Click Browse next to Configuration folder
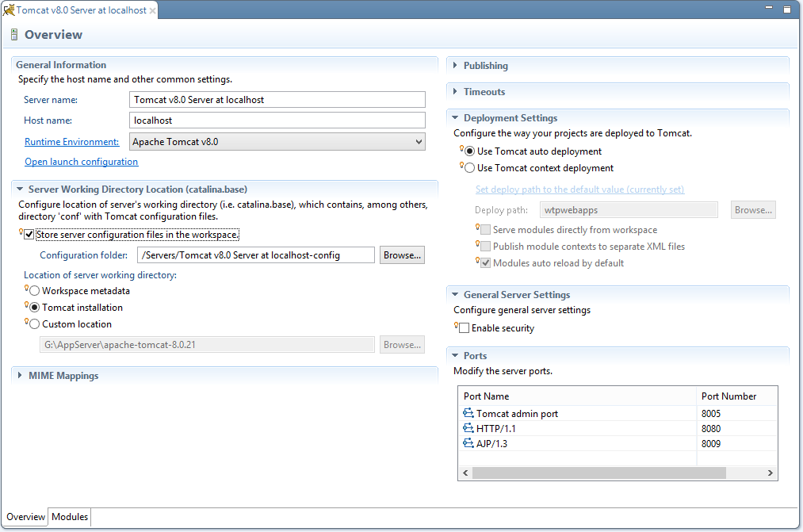 [x=402, y=255]
